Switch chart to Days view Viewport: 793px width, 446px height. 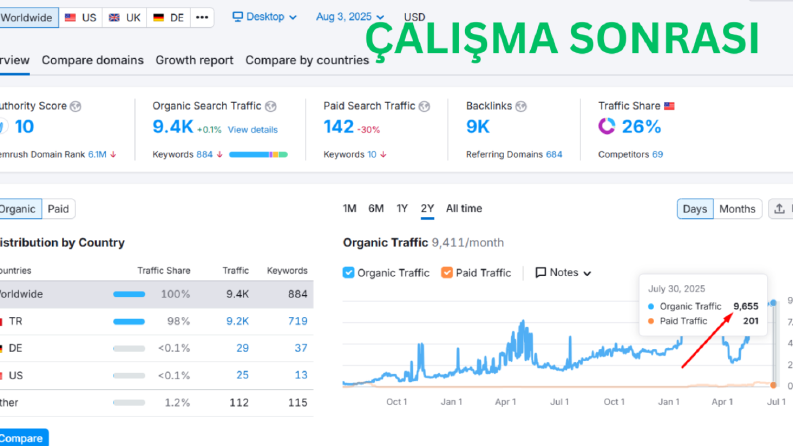click(x=695, y=209)
